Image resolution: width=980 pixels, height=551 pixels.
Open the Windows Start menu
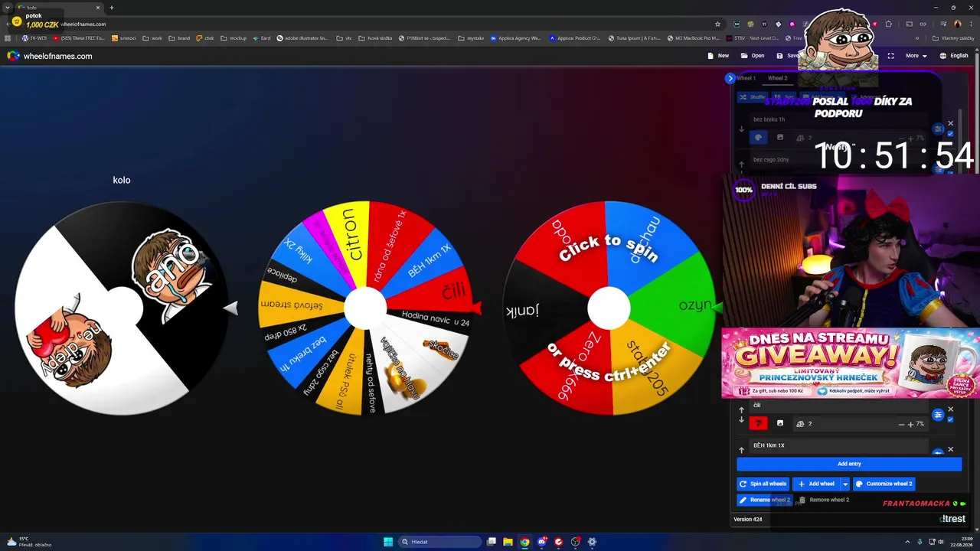(x=387, y=542)
